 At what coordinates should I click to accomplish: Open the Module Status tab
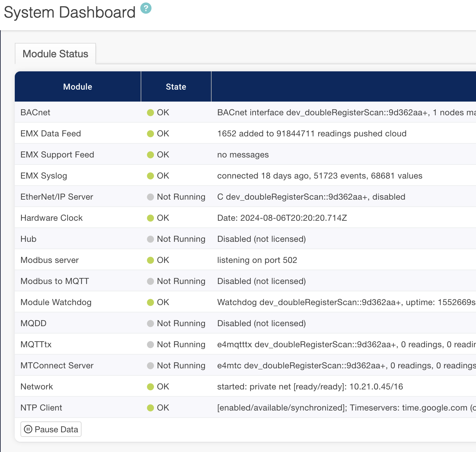click(55, 54)
